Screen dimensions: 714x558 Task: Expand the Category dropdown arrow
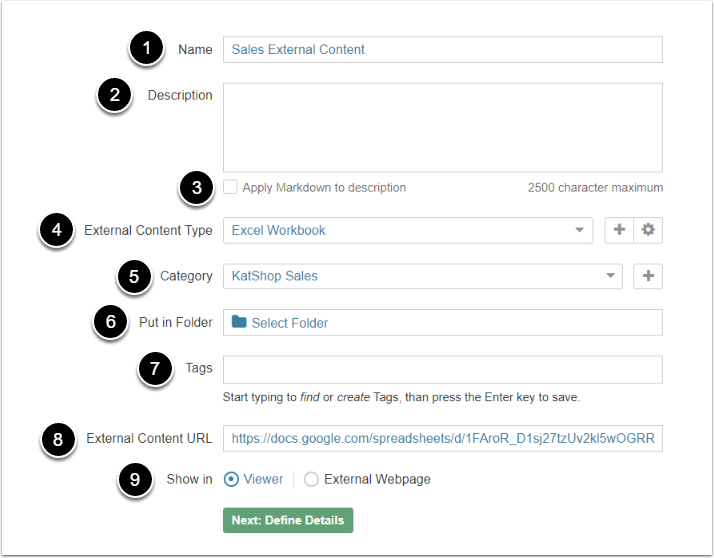[610, 276]
